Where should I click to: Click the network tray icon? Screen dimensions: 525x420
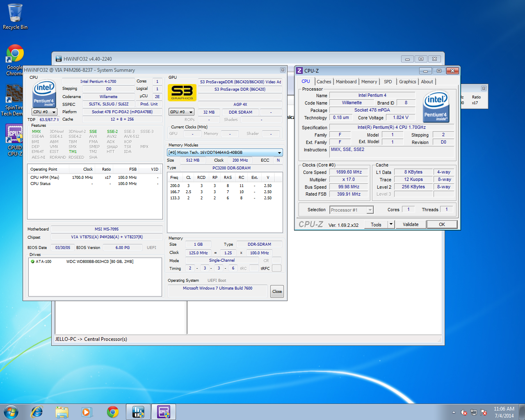474,412
